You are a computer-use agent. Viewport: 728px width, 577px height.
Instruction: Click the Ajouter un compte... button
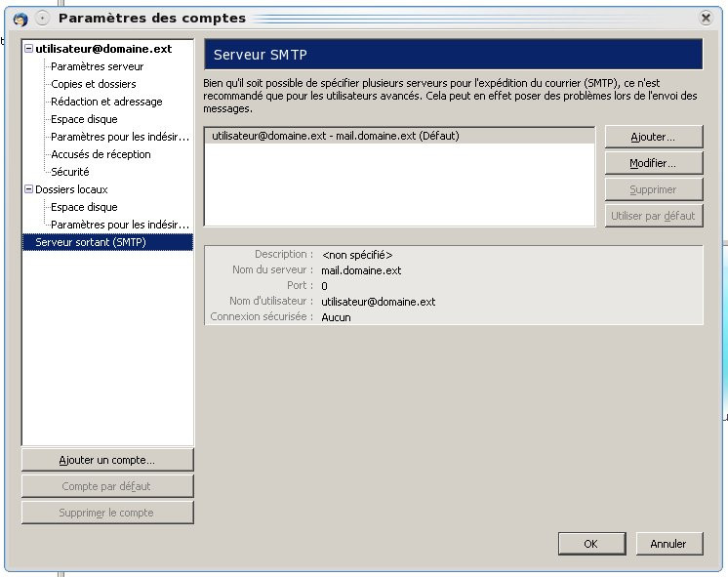[107, 460]
